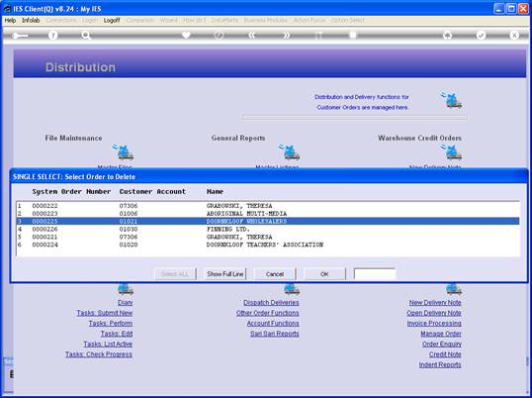Select order 0000222 for Grabowski, Theresa
Screen dimensions: 532x398
click(x=268, y=206)
